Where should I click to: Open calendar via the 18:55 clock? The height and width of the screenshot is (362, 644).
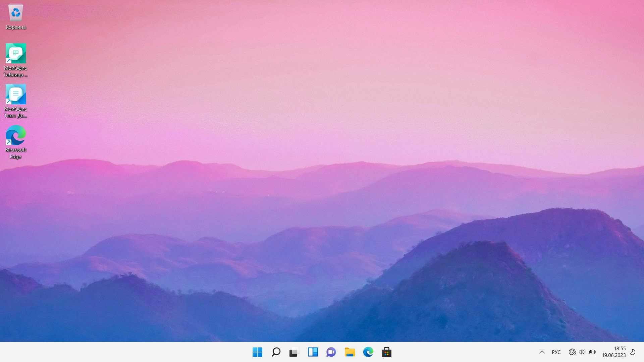[614, 352]
